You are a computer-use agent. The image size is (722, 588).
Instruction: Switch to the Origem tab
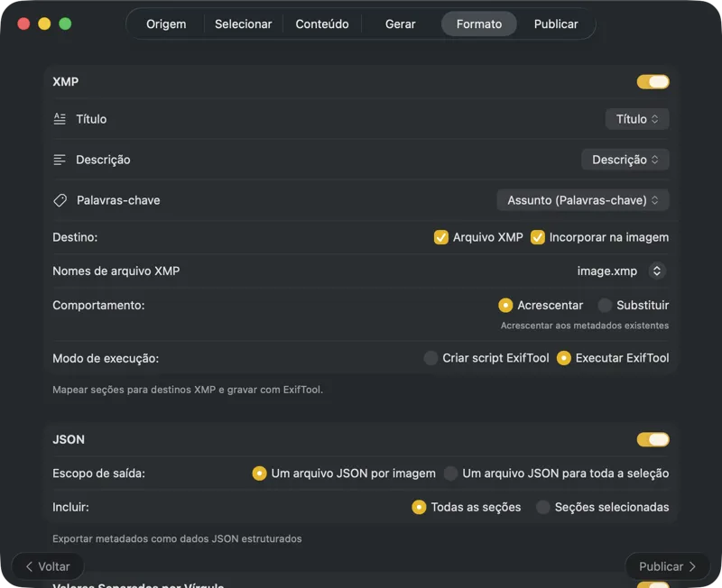165,24
